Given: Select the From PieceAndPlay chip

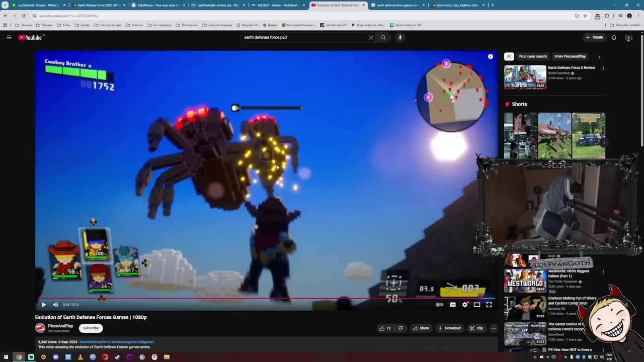Looking at the screenshot, I should click(x=570, y=56).
